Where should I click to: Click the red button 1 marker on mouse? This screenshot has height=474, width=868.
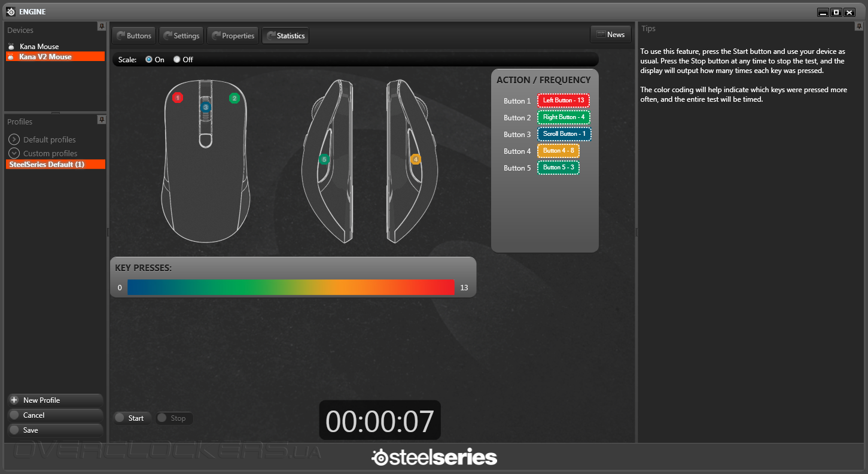coord(178,97)
